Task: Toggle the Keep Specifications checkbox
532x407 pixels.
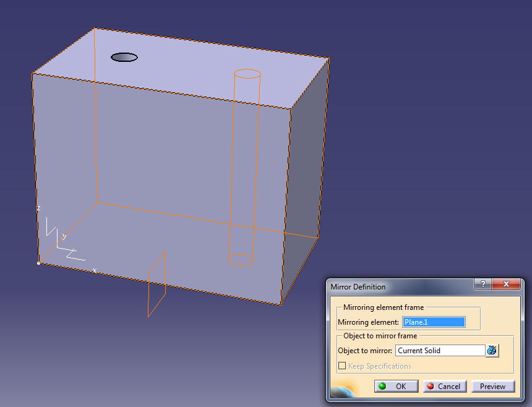Action: (x=342, y=366)
